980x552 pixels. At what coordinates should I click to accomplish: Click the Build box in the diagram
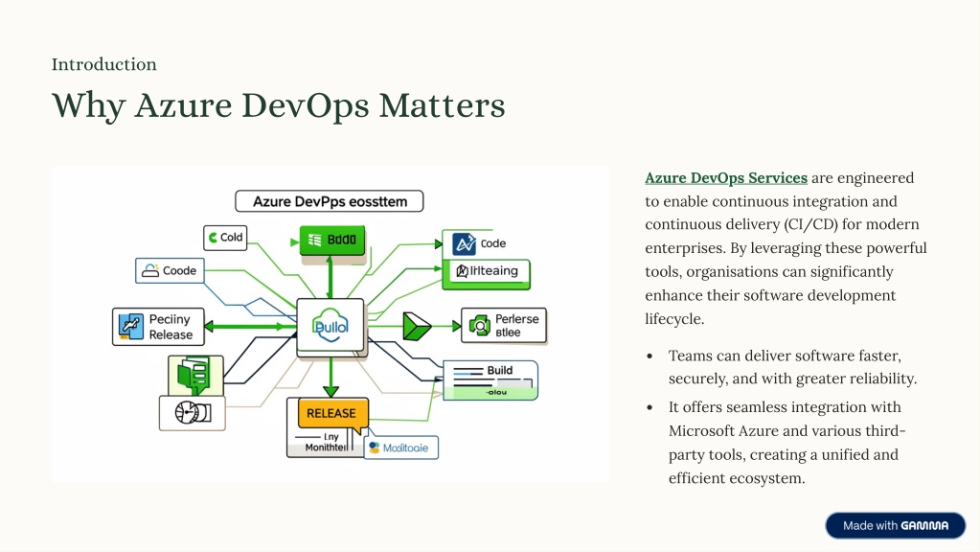click(490, 379)
